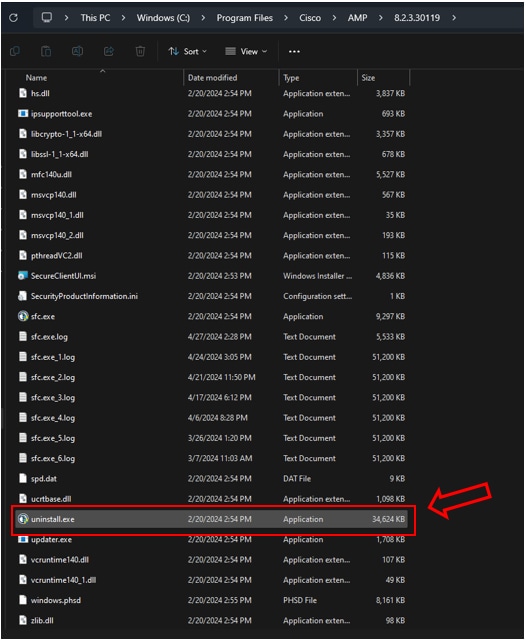Click the paste clipboard icon

pos(46,51)
